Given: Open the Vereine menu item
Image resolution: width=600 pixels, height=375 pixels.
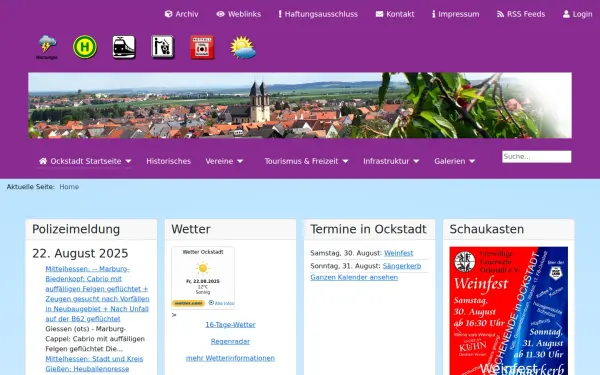Looking at the screenshot, I should 219,161.
